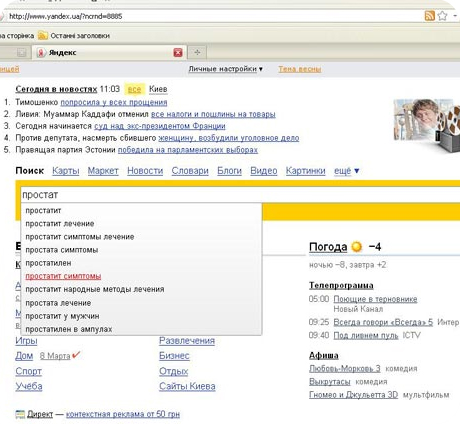The width and height of the screenshot is (460, 424).
Task: Open TV show Всегда говори «Всегда» 5
Action: point(383,322)
